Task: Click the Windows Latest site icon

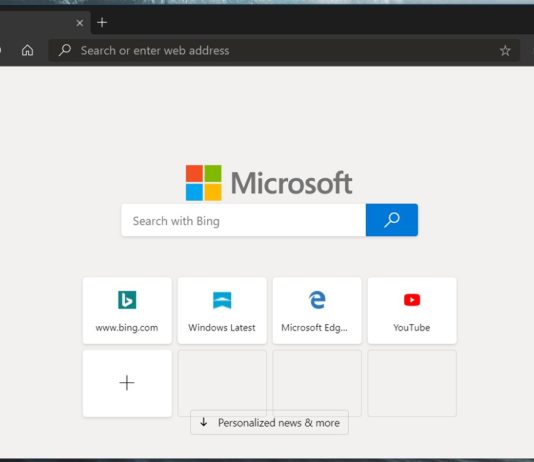Action: tap(222, 300)
